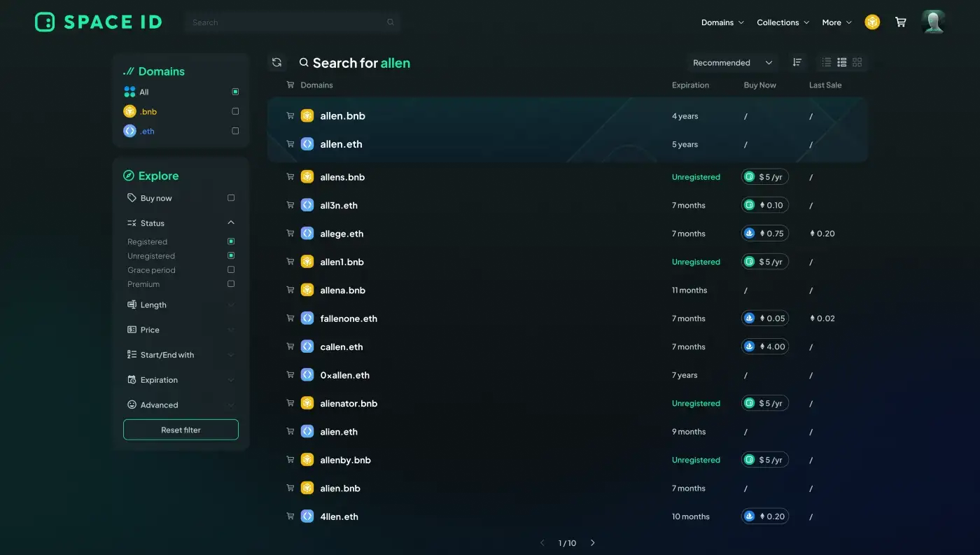
Task: Click the refresh results icon
Action: (276, 62)
